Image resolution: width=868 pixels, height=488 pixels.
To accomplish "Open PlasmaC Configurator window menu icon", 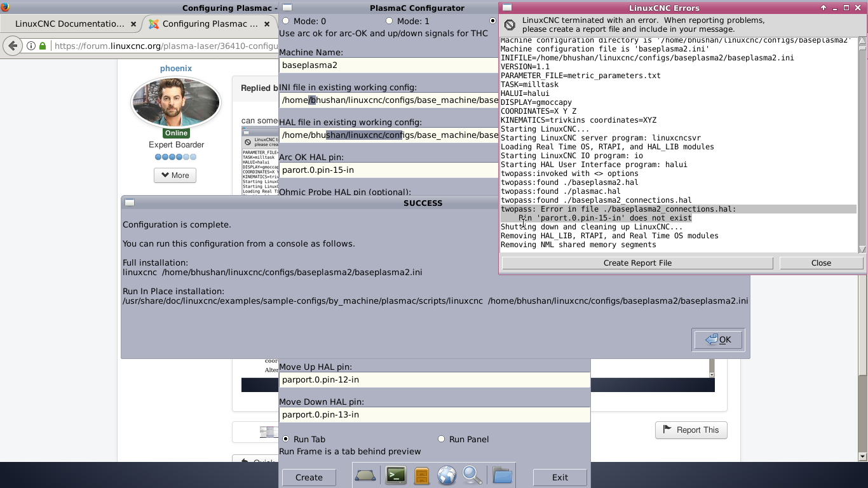I will [287, 8].
